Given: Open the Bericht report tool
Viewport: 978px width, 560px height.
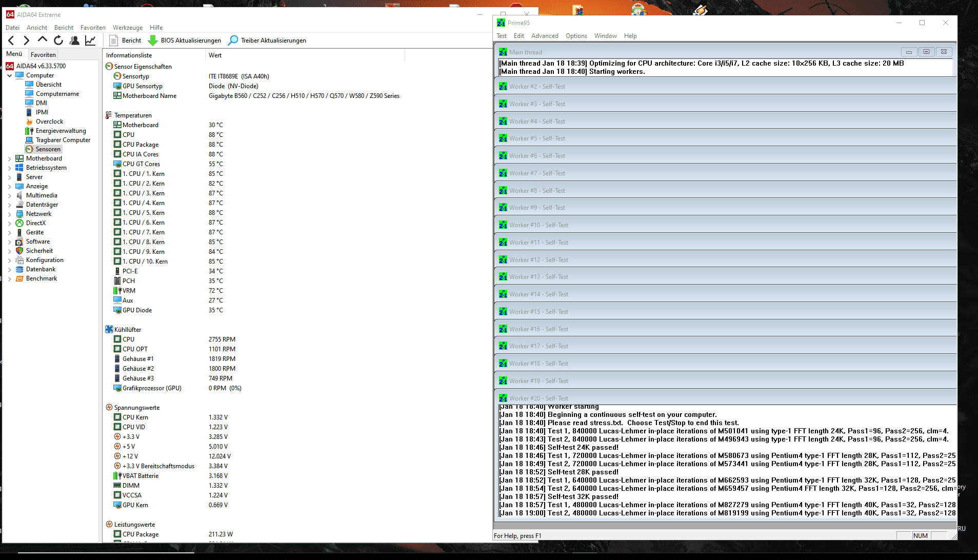Looking at the screenshot, I should coord(125,41).
